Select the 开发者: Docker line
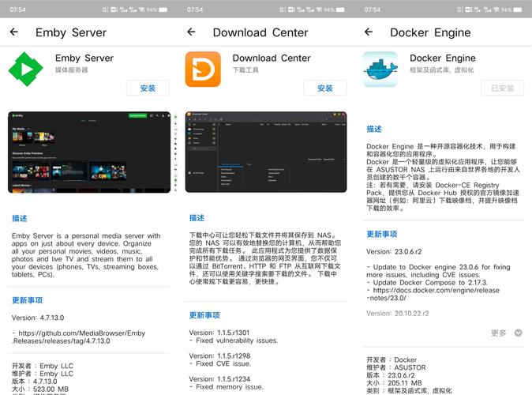Viewport: 532px width, 395px height. coord(392,359)
